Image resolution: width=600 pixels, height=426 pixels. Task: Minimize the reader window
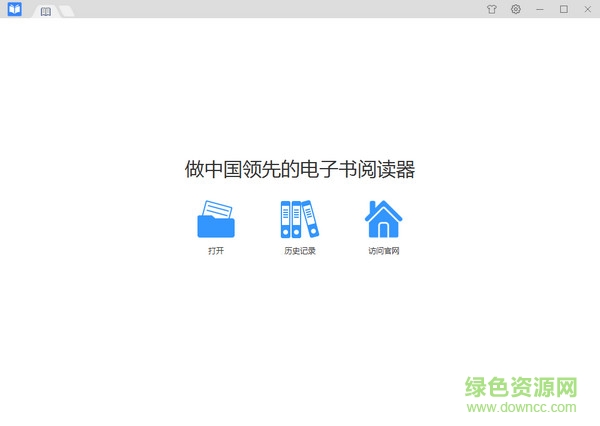[x=541, y=9]
